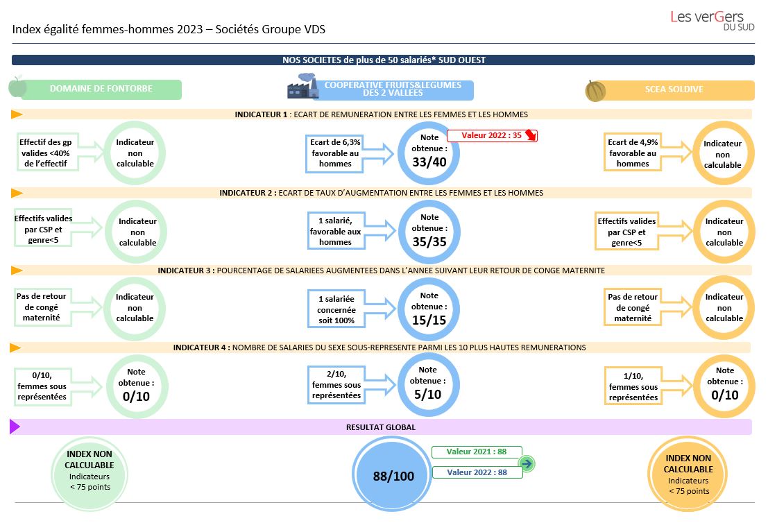The height and width of the screenshot is (532, 768).
Task: Select the 'Effectif des gp valides <40%' box
Action: pos(46,153)
